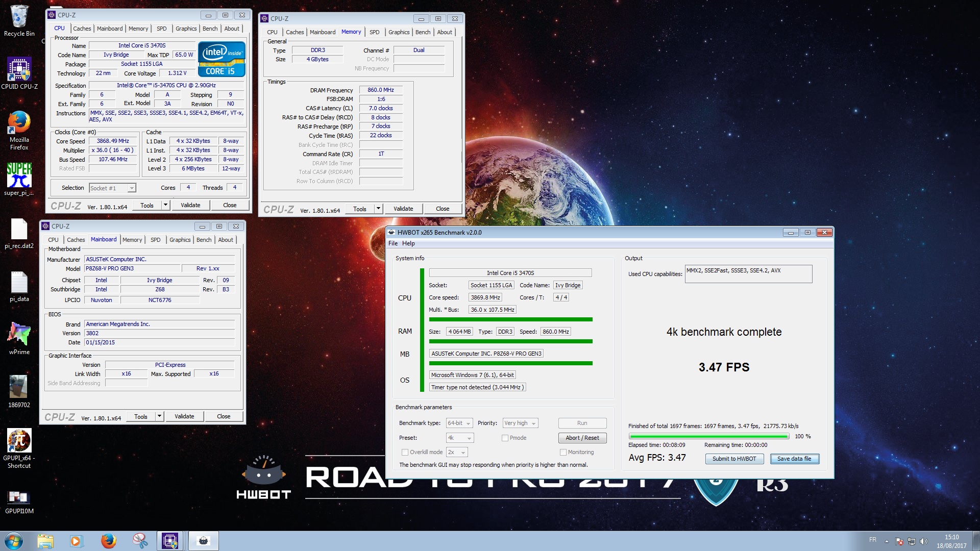This screenshot has height=551, width=980.
Task: Launch CPUID CPU-Z desktop shortcut
Action: (19, 73)
